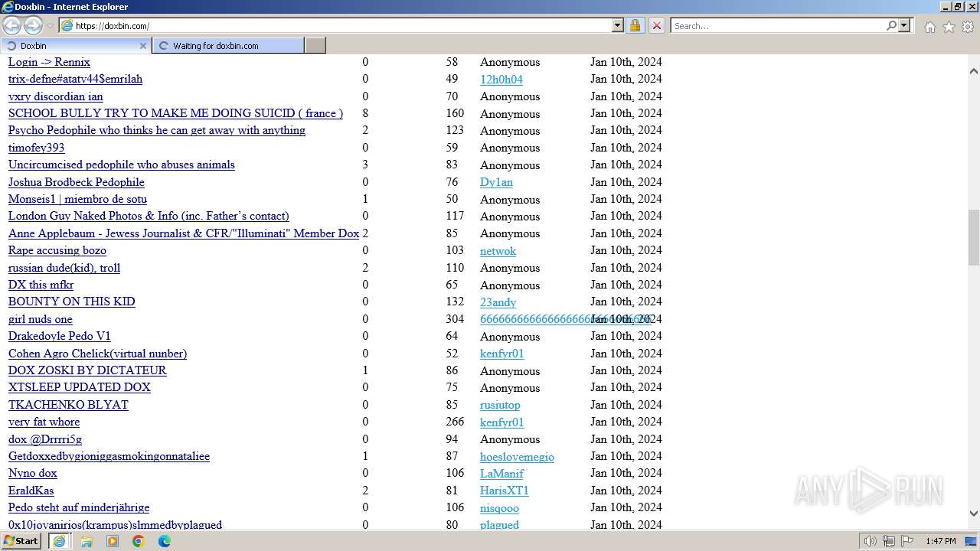This screenshot has height=551, width=980.
Task: Click the IE logo in the title bar
Action: coord(7,7)
